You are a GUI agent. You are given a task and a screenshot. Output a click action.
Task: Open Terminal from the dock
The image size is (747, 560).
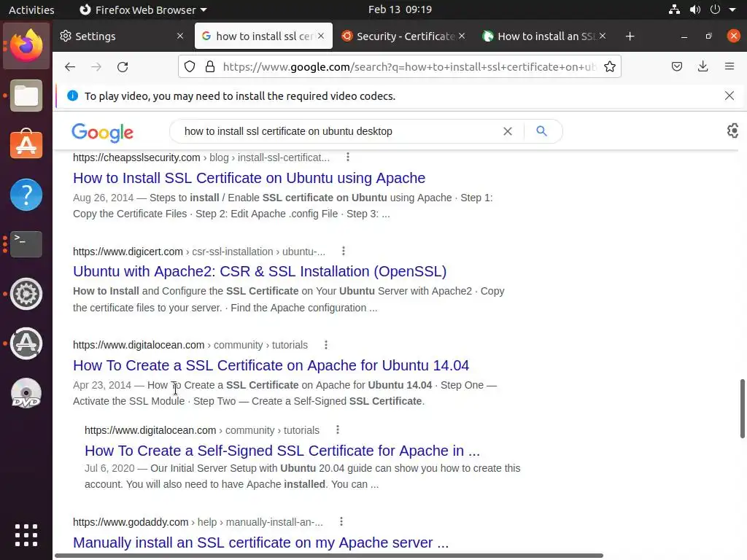pyautogui.click(x=26, y=244)
